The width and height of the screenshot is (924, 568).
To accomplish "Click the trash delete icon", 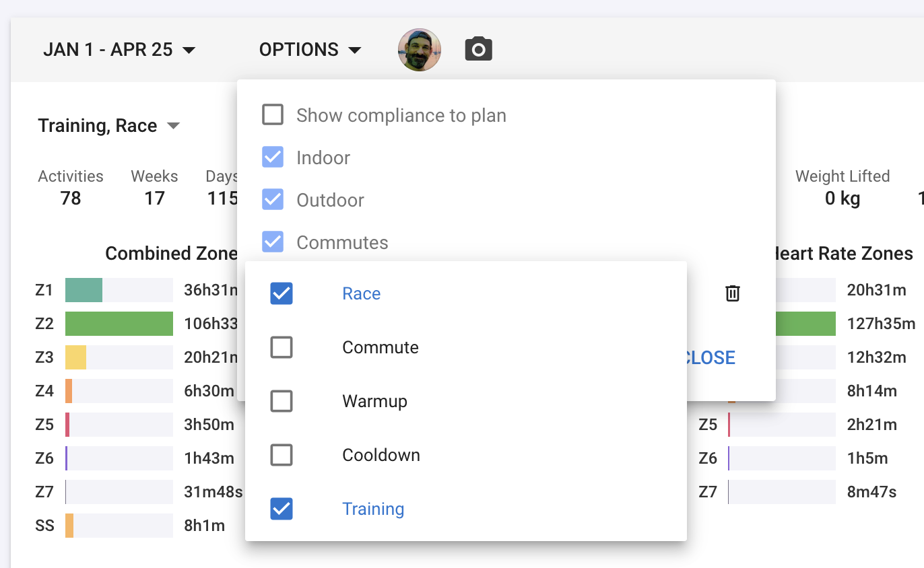I will [x=733, y=293].
